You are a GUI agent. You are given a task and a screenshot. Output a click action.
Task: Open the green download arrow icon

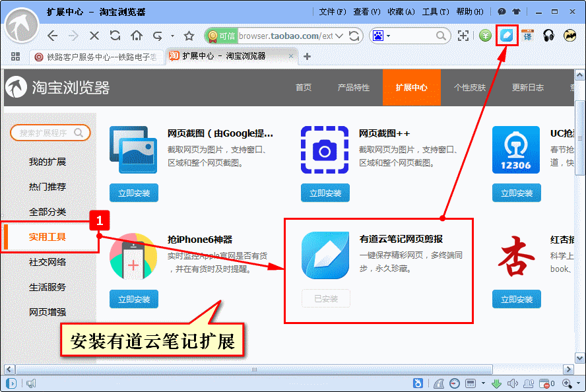(x=496, y=383)
